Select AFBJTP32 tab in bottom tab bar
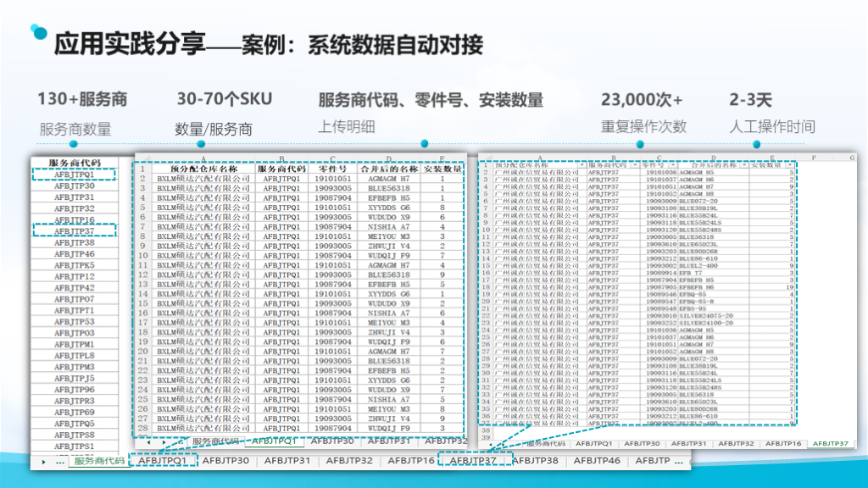Viewport: 868px width, 488px height. tap(349, 460)
